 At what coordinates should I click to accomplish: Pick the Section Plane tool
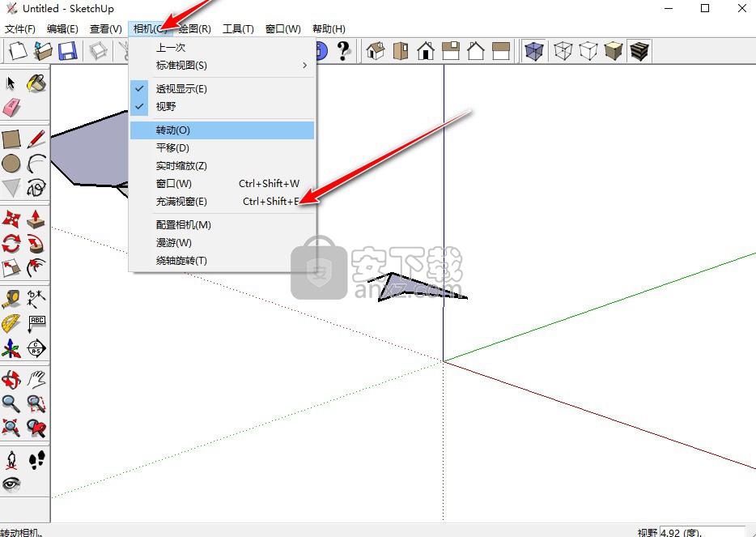click(x=36, y=348)
